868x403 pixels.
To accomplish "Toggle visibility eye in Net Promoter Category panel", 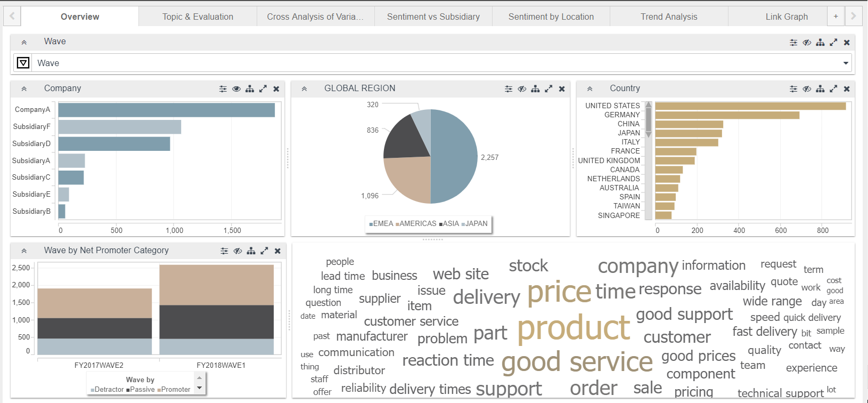I will pyautogui.click(x=238, y=251).
